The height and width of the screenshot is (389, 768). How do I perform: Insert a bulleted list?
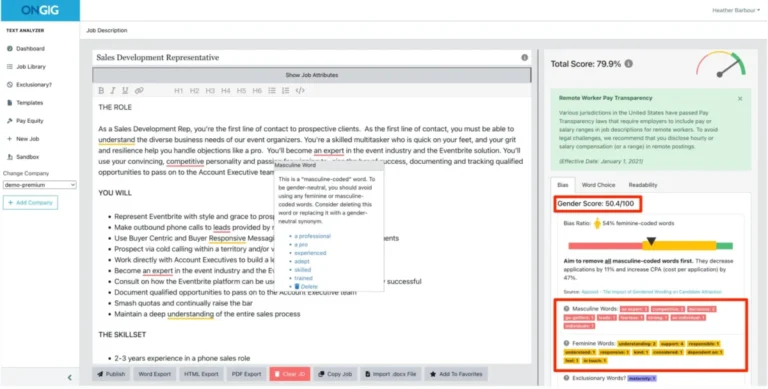(x=272, y=91)
